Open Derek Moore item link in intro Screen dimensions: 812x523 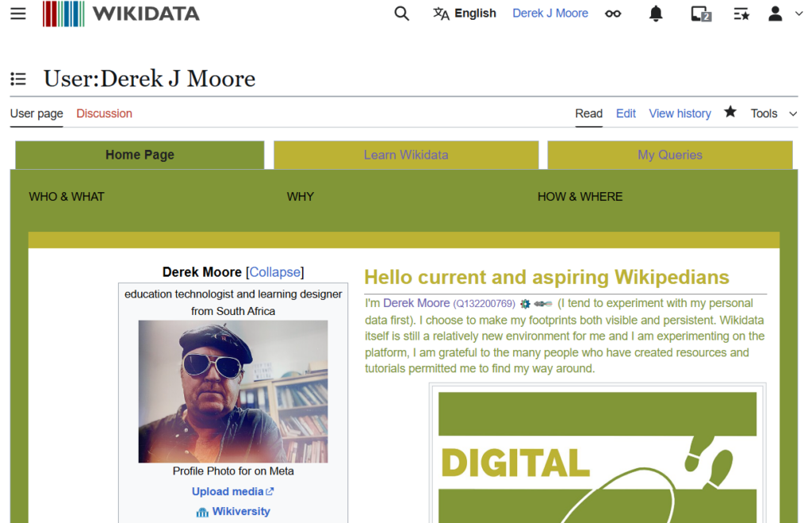click(416, 303)
